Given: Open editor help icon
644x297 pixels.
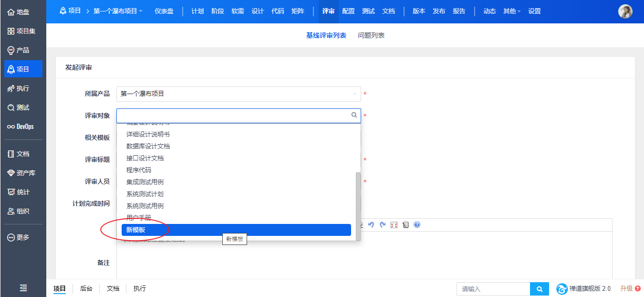Looking at the screenshot, I should coord(417,225).
